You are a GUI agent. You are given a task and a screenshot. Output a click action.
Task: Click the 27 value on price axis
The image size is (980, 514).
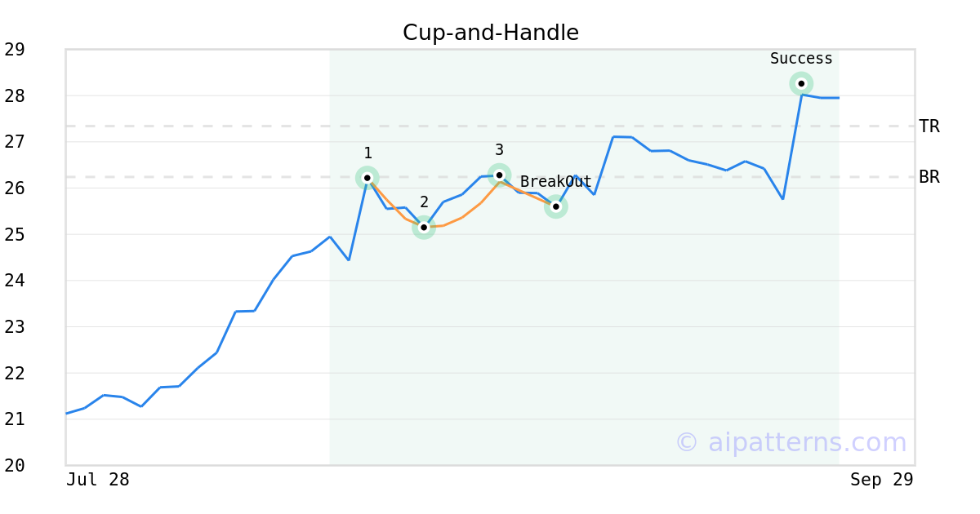coord(15,142)
